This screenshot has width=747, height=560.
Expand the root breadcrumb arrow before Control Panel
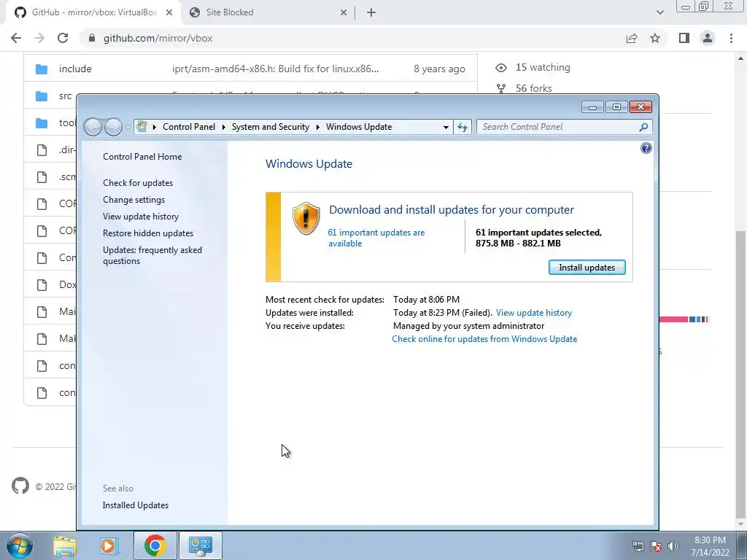point(155,127)
